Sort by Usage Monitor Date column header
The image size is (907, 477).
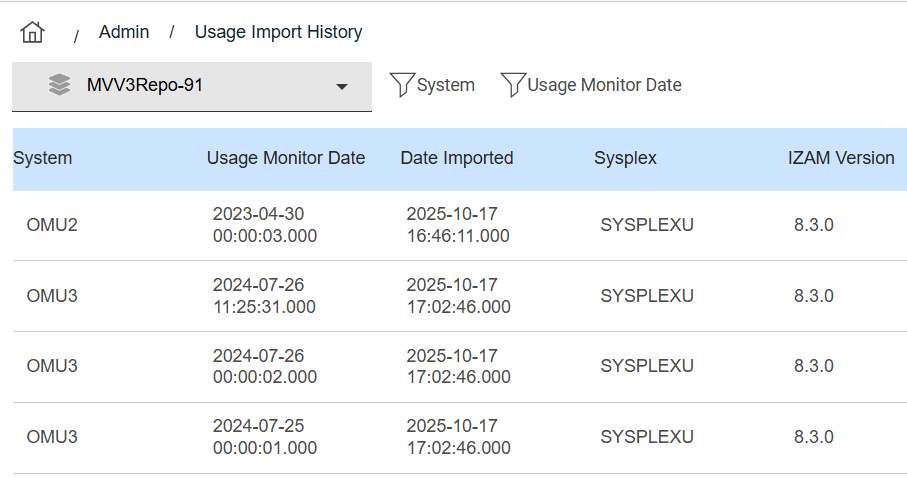[286, 158]
